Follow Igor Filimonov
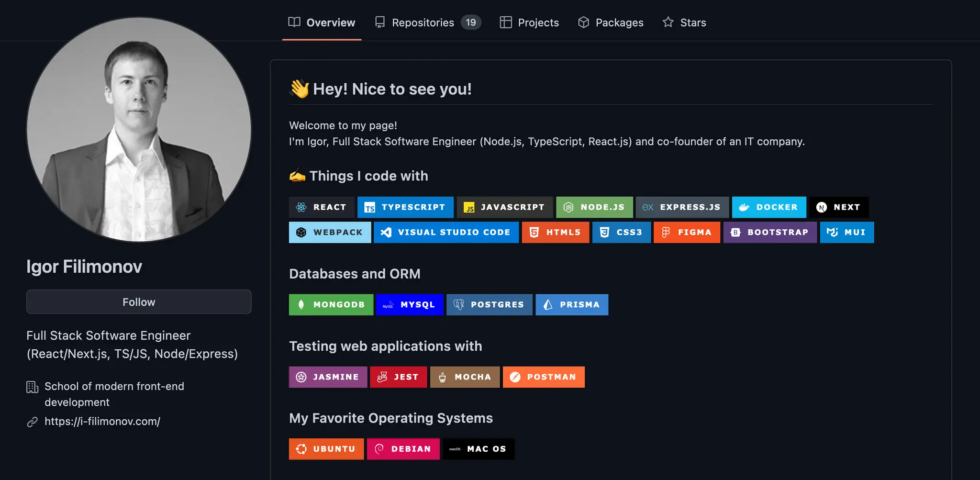 coord(139,302)
